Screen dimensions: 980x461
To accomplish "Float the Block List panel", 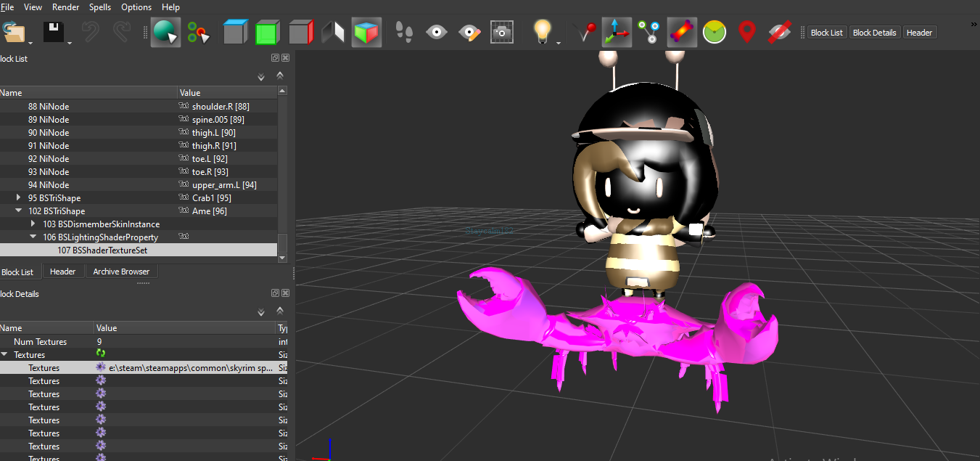I will pos(276,58).
